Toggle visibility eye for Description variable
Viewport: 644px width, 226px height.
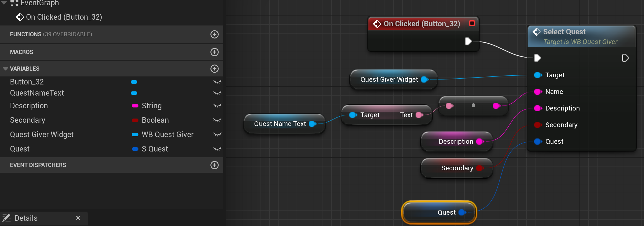(x=217, y=106)
